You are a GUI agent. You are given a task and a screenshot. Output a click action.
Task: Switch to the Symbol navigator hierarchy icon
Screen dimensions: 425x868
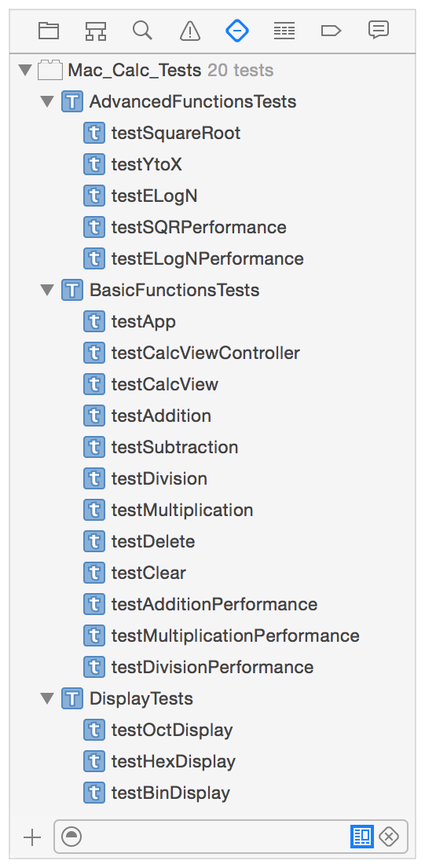[x=95, y=31]
